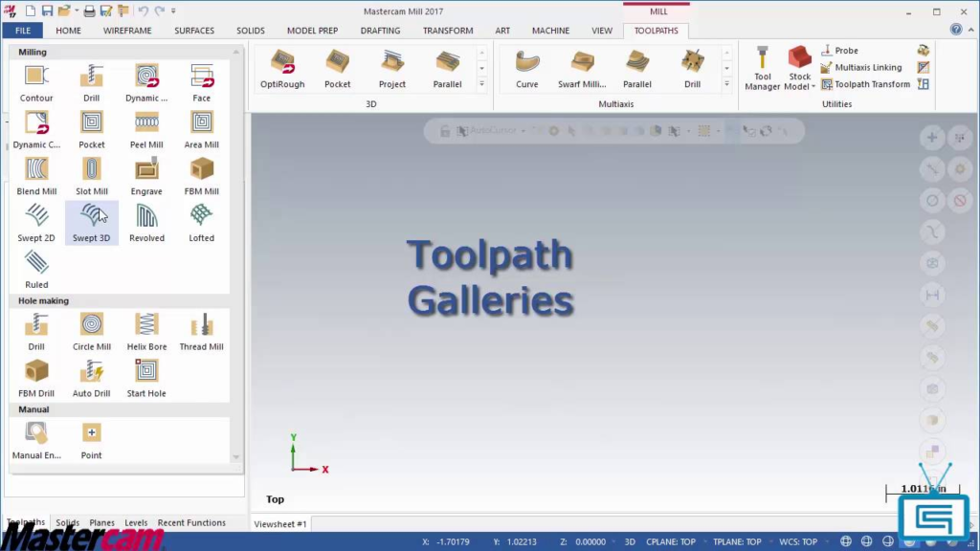Select the 3D Project toolpath

coord(391,69)
